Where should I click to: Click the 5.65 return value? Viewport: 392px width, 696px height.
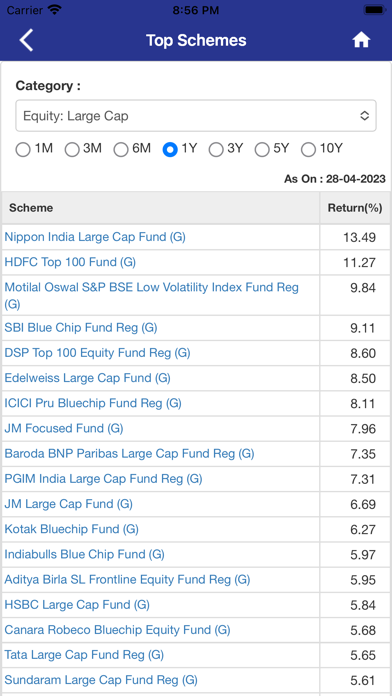click(x=363, y=656)
